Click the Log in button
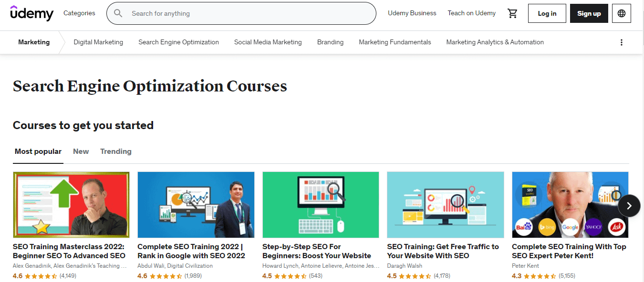 547,13
